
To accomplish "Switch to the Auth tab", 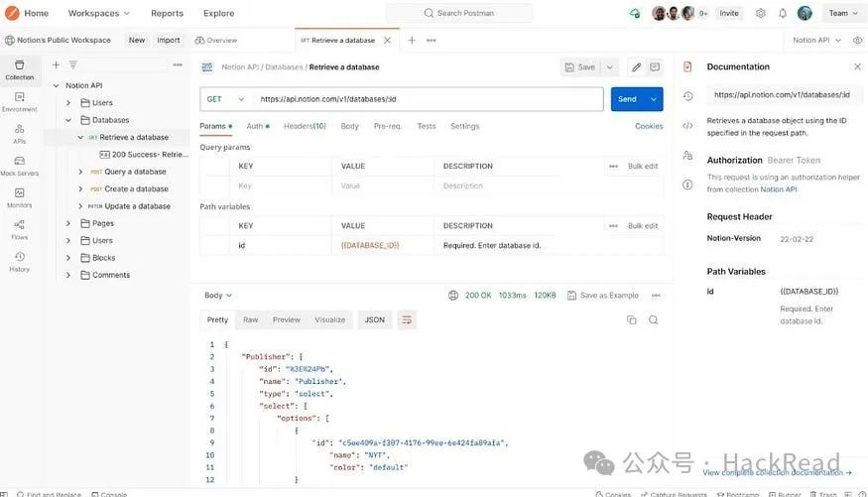I will pos(258,126).
